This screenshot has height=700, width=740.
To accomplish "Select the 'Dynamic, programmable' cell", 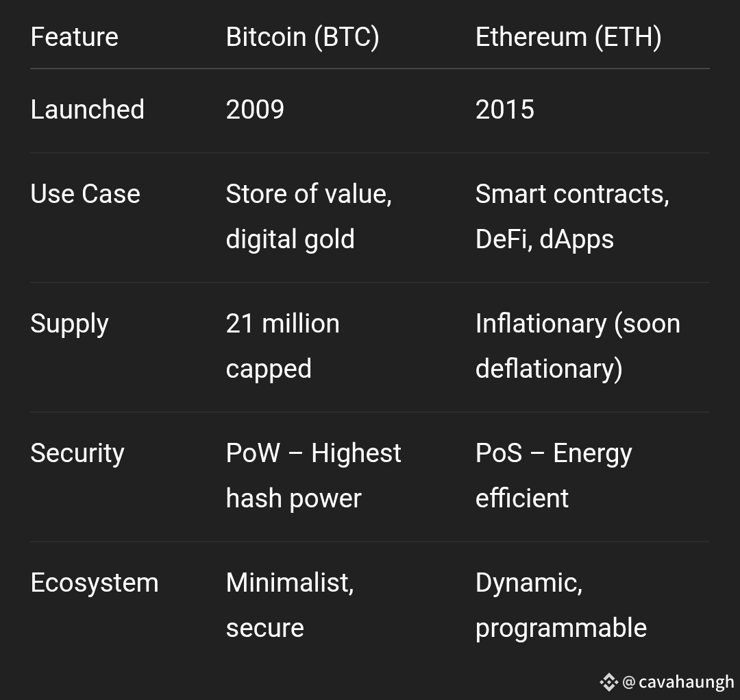I will pyautogui.click(x=561, y=606).
